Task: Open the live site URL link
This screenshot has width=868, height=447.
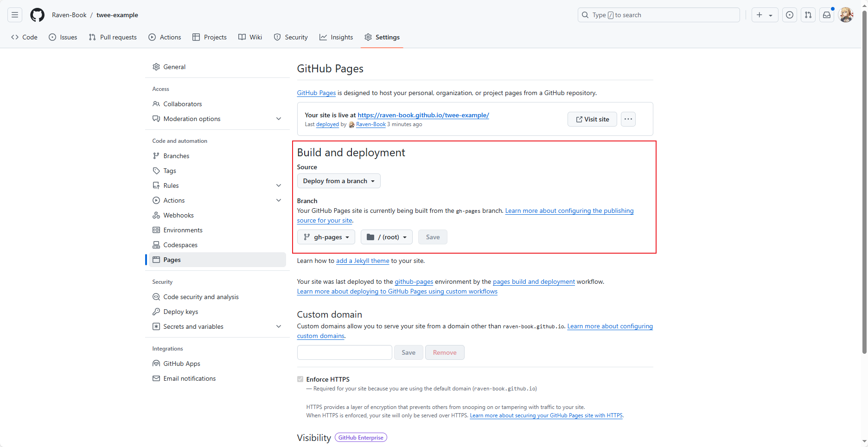Action: [423, 115]
